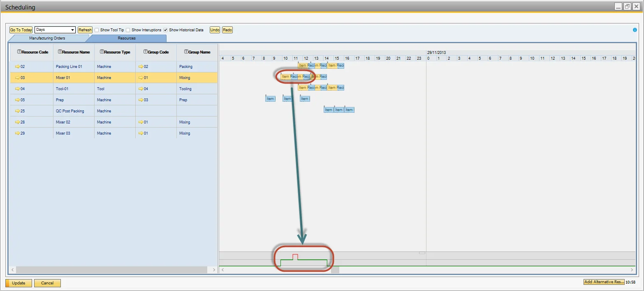Click the Add Alternative Resource button

(x=604, y=282)
